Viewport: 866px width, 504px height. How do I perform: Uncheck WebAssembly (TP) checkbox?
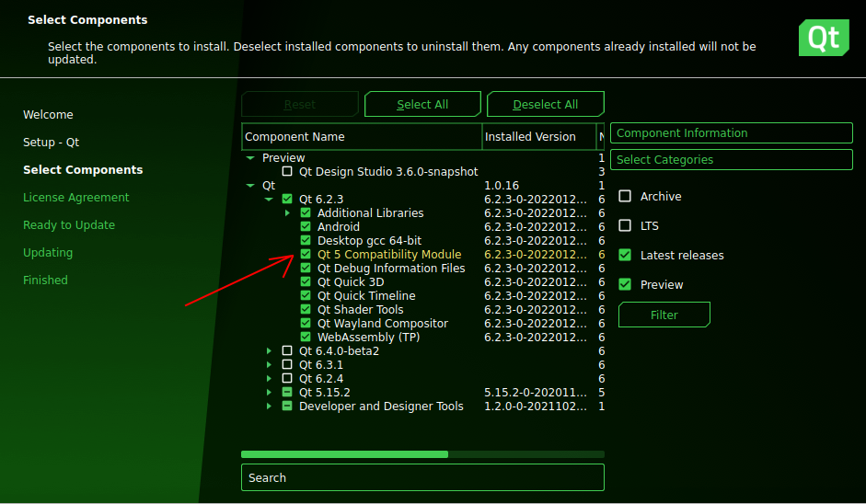point(306,337)
